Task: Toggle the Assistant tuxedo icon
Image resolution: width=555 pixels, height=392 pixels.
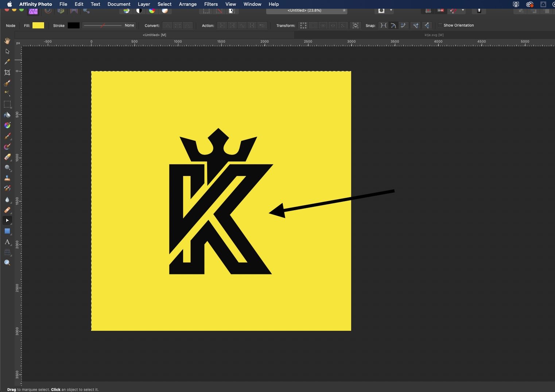Action: click(479, 11)
